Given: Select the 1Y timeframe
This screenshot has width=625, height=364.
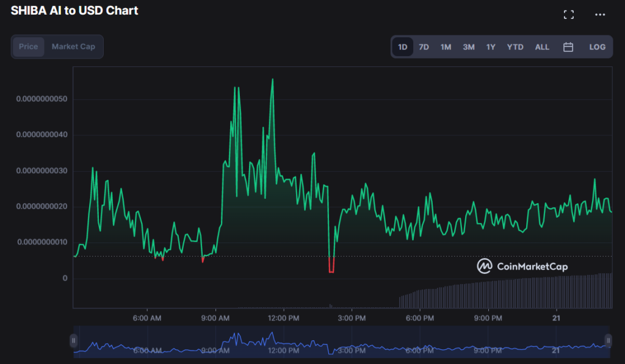Looking at the screenshot, I should [491, 46].
